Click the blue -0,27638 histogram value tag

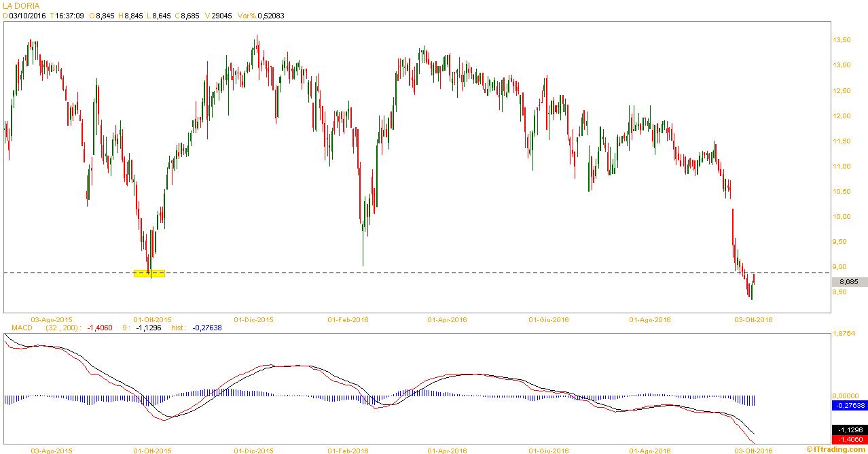tap(849, 405)
